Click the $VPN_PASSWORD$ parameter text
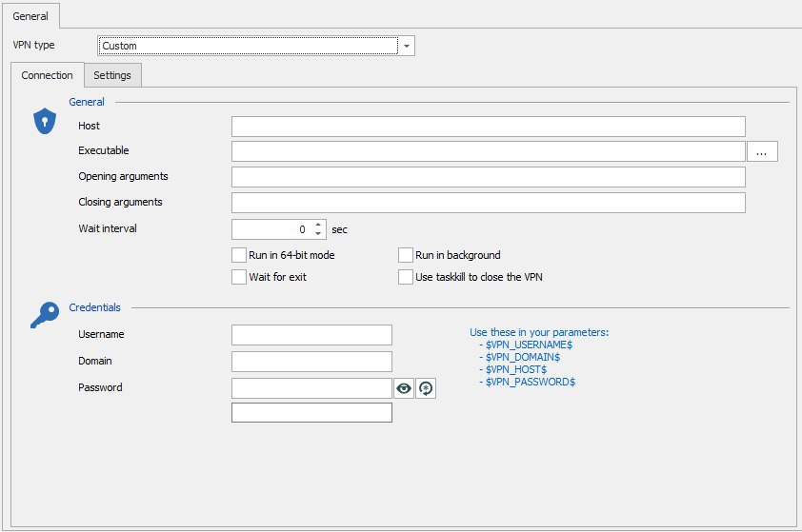The width and height of the screenshot is (802, 532). (531, 382)
